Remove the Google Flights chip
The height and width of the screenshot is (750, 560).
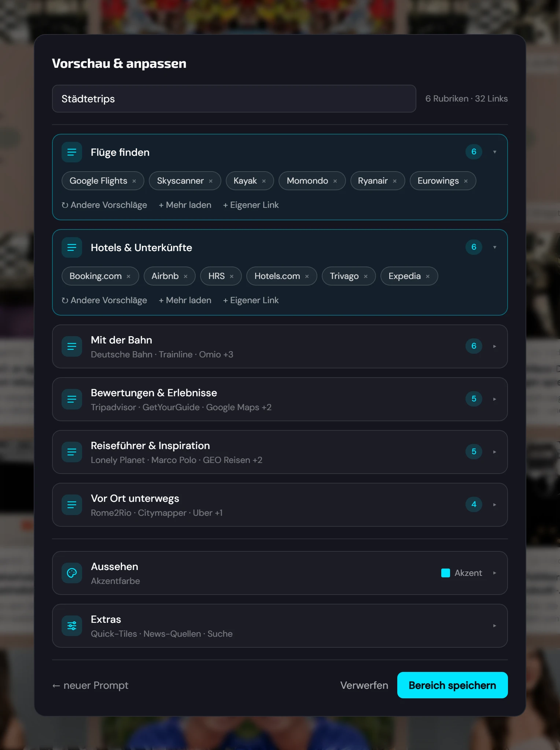(134, 181)
